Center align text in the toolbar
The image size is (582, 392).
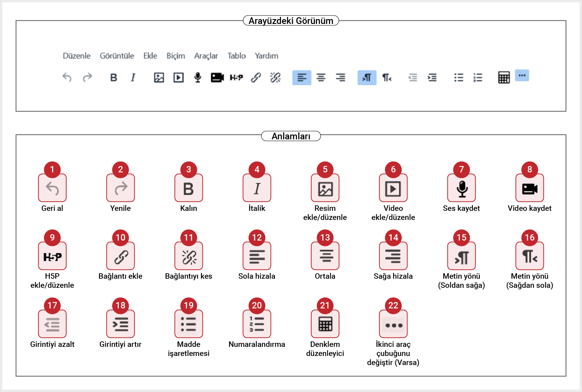321,78
